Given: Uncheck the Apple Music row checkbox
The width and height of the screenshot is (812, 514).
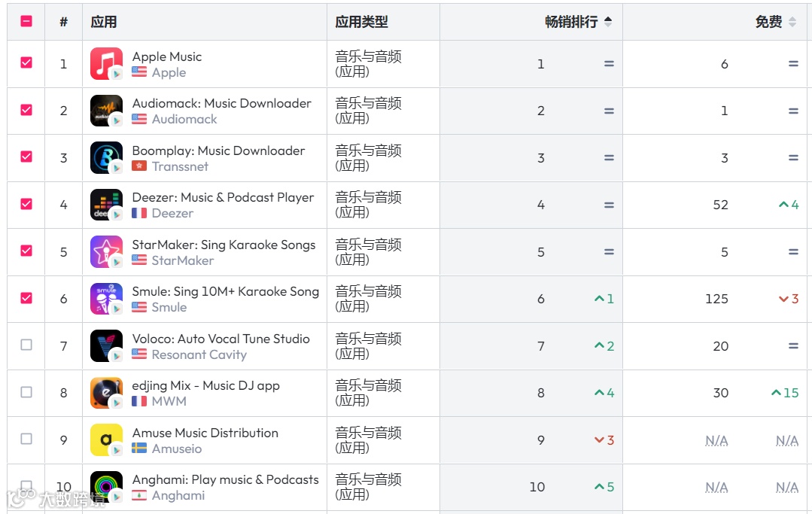Looking at the screenshot, I should click(26, 62).
